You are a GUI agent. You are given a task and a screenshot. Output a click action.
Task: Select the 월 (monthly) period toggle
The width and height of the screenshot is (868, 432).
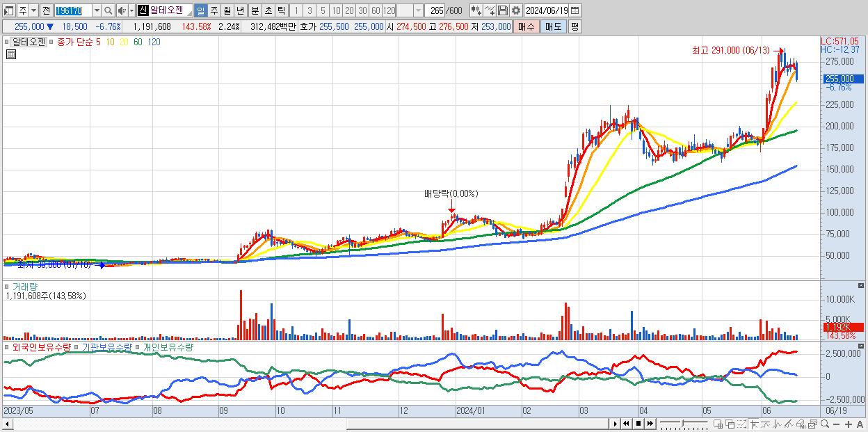click(227, 10)
